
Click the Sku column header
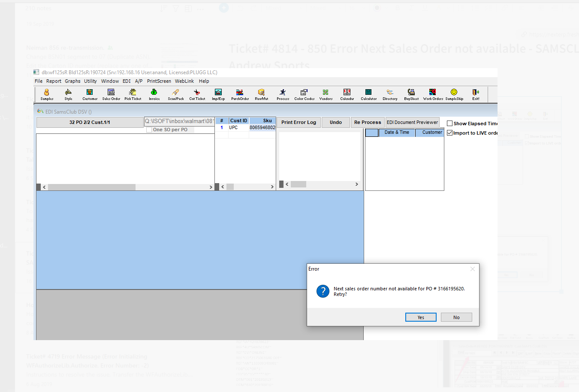pos(262,121)
